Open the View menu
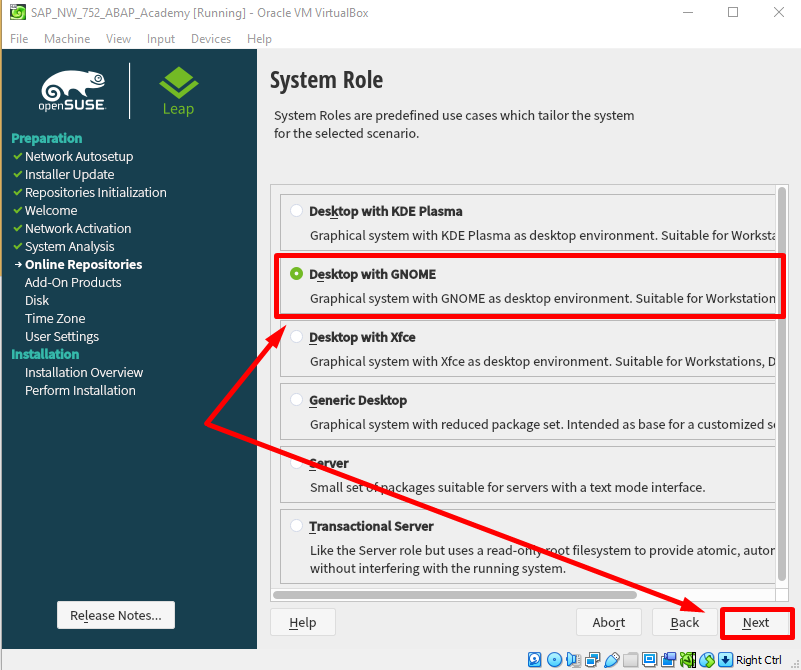The image size is (801, 670). click(x=119, y=39)
